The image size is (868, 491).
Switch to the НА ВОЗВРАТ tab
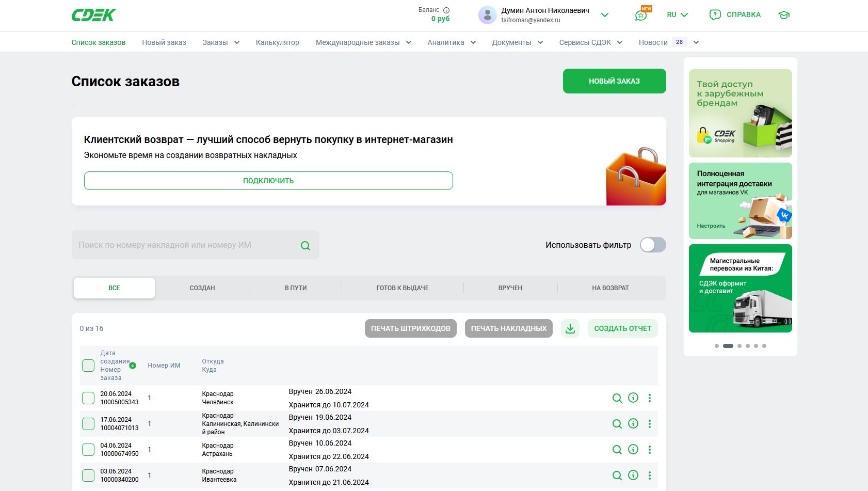point(610,288)
